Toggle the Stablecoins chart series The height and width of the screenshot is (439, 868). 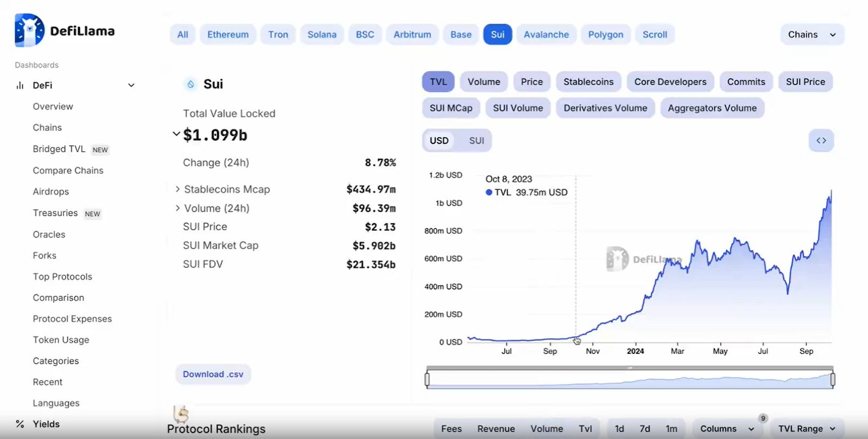(589, 82)
